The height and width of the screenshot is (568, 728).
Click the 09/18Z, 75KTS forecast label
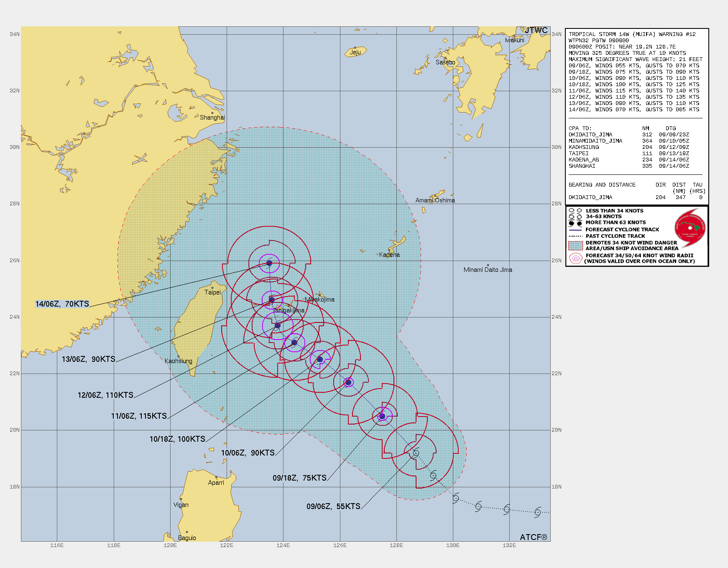299,478
